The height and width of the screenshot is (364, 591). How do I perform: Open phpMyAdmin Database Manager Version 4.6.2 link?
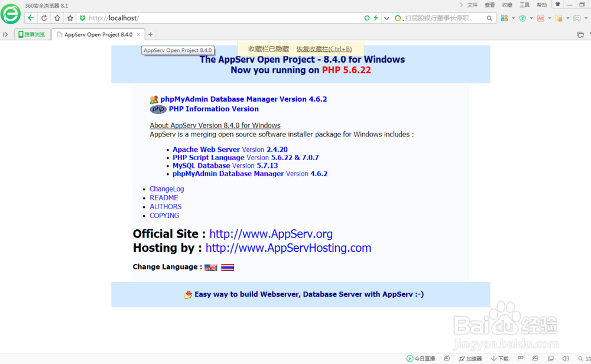pos(243,99)
